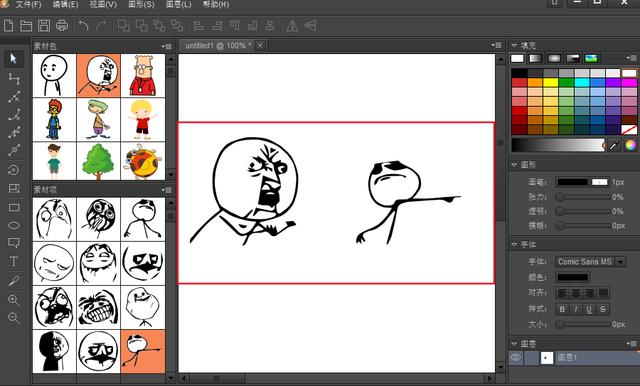Collapse the 图形 shape panel

514,165
